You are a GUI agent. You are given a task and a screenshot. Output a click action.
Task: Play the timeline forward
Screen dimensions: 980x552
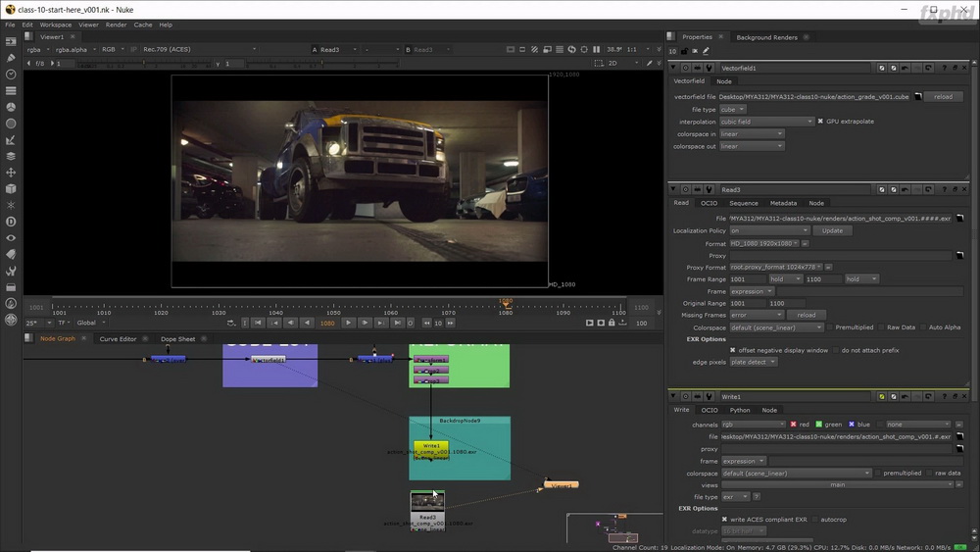point(349,323)
